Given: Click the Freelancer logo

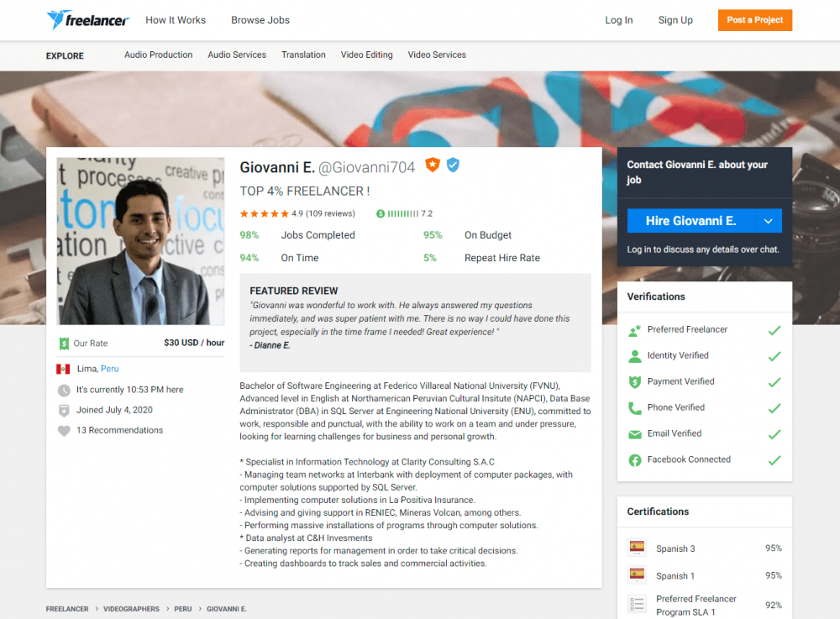Looking at the screenshot, I should 86,20.
